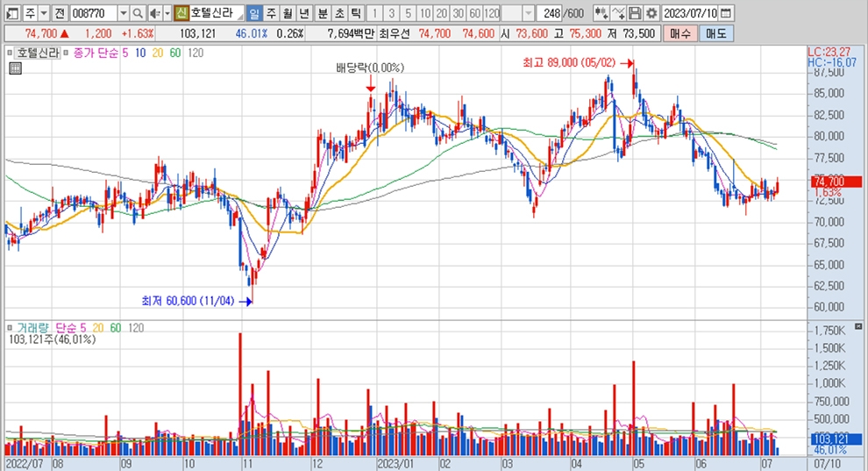Click the speaker sound icon
This screenshot has height=471, width=868.
(x=154, y=13)
